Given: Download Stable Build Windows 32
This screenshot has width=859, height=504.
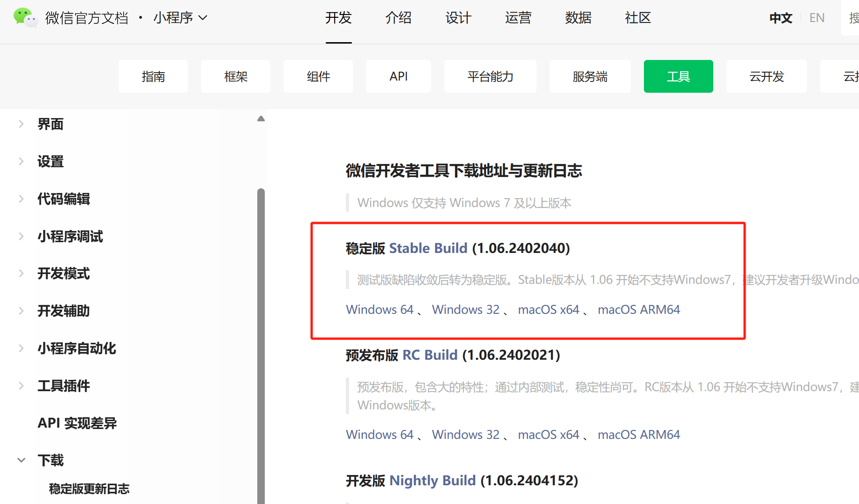Looking at the screenshot, I should (466, 310).
